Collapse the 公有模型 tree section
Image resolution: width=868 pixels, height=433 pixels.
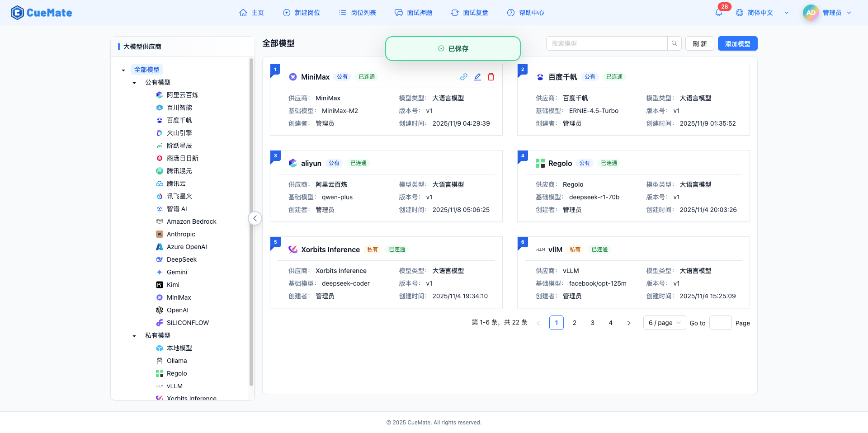pyautogui.click(x=134, y=82)
